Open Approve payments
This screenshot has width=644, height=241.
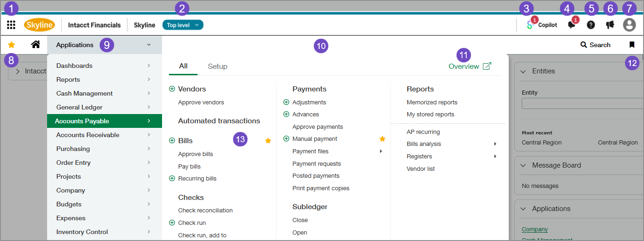pyautogui.click(x=318, y=127)
